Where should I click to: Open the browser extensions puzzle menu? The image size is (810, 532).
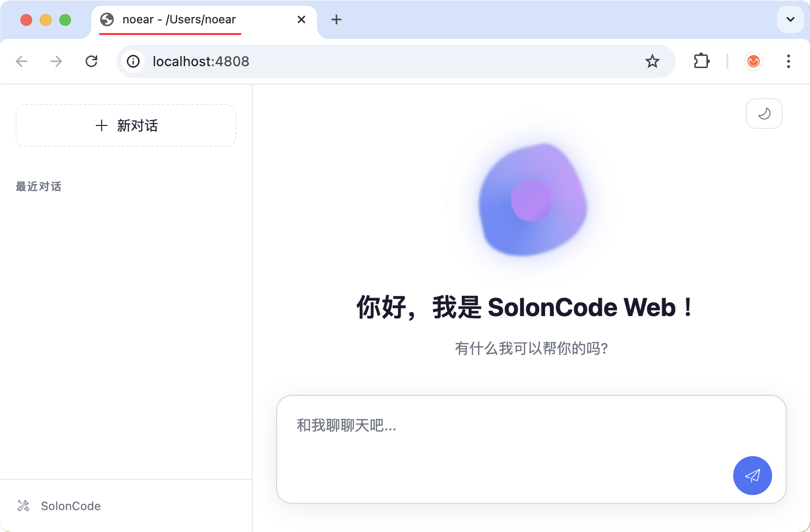coord(701,61)
